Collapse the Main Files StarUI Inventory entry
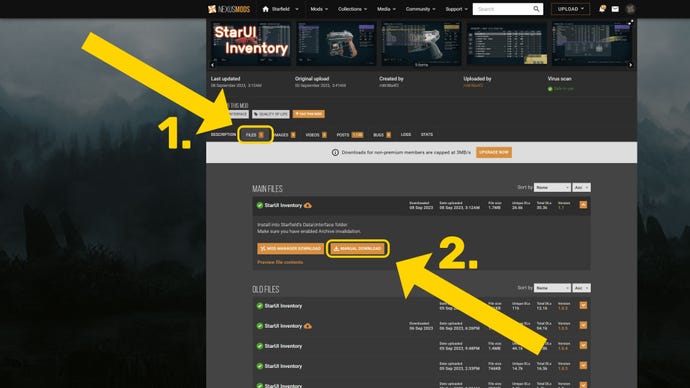Screen dimensions: 690x388 point(583,205)
